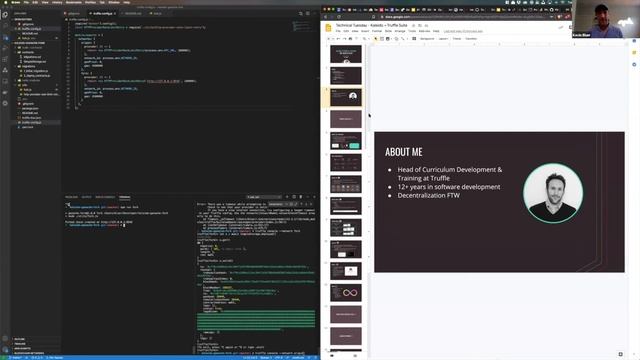Expand the contracts folder in Explorer
Viewport: 640px width, 360px height.
pyautogui.click(x=28, y=52)
